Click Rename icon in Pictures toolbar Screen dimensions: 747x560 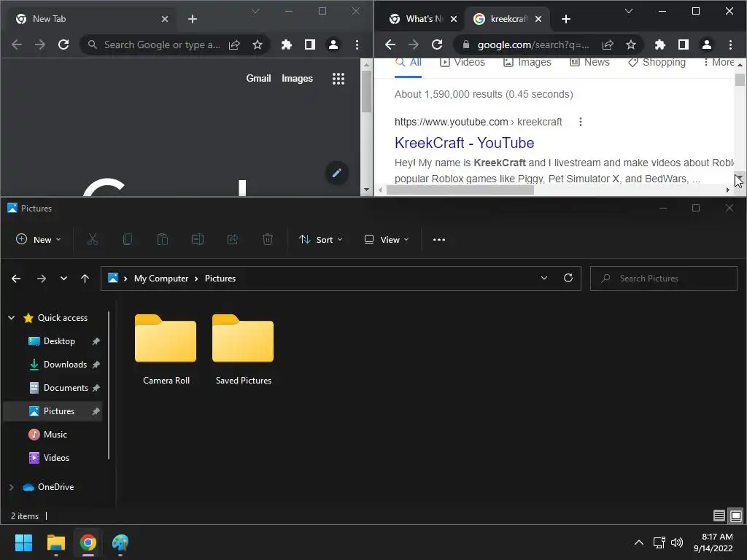[x=198, y=239]
